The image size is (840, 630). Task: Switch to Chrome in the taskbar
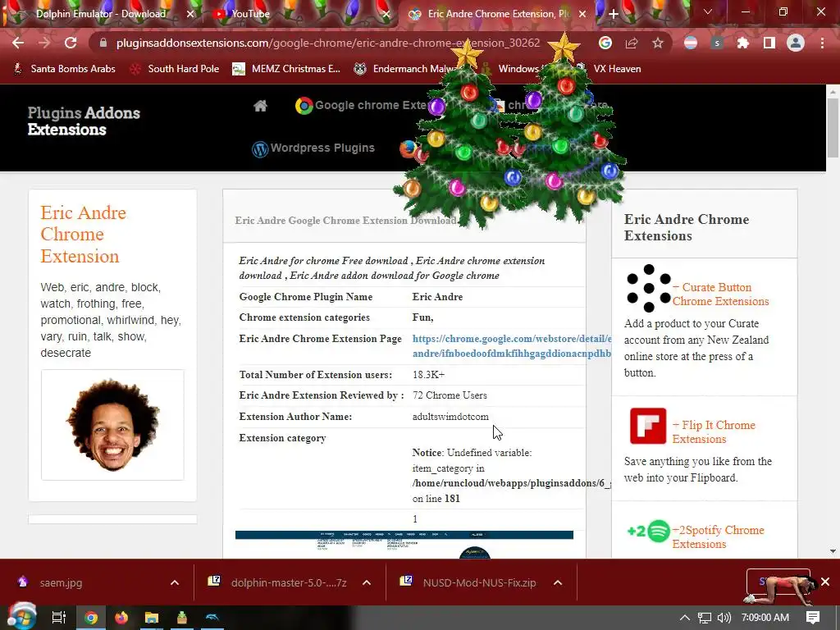91,618
